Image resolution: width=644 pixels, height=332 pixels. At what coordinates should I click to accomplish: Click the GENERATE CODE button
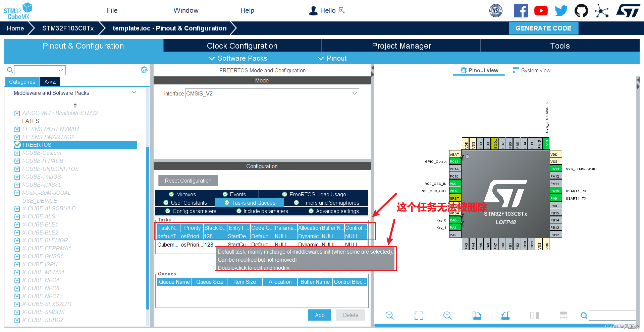click(x=543, y=28)
